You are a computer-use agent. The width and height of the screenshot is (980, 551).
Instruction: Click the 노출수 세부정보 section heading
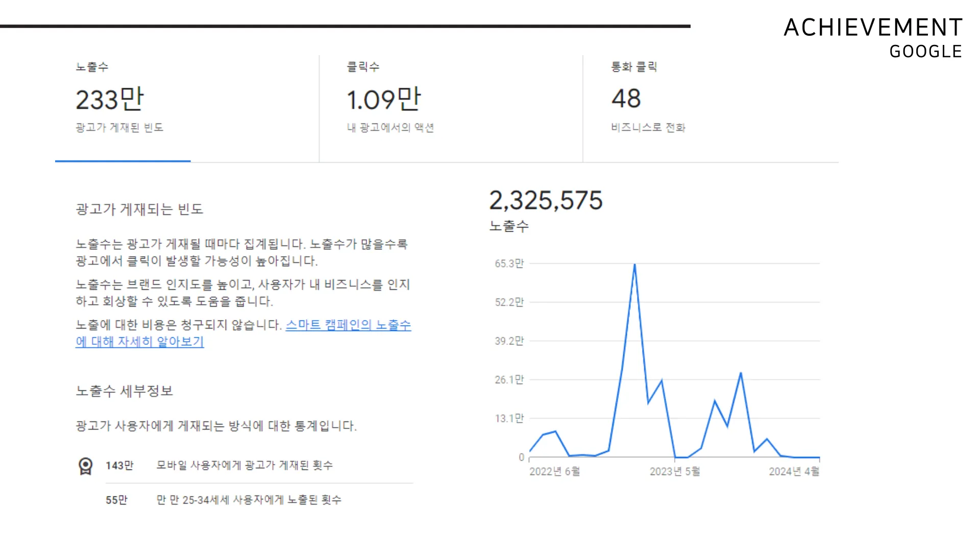click(x=125, y=391)
